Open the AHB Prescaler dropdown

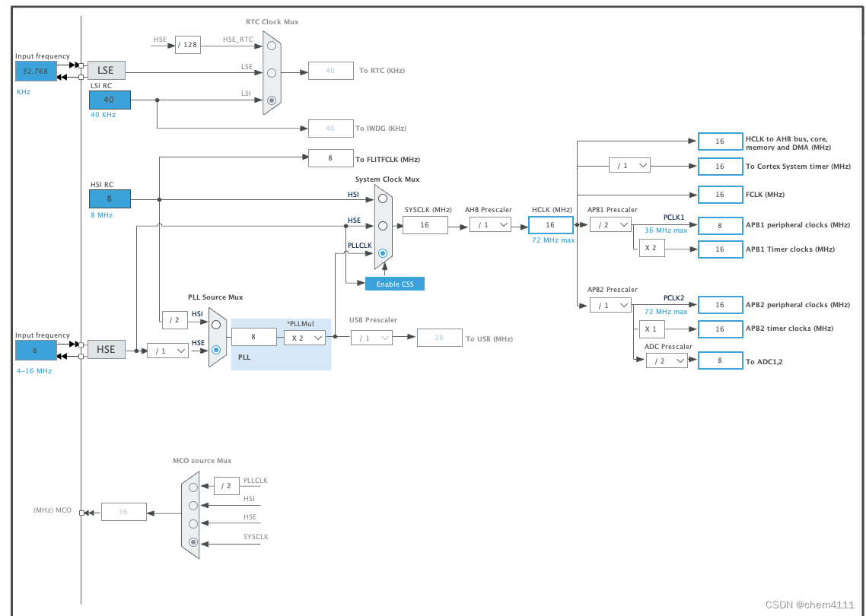[x=490, y=224]
